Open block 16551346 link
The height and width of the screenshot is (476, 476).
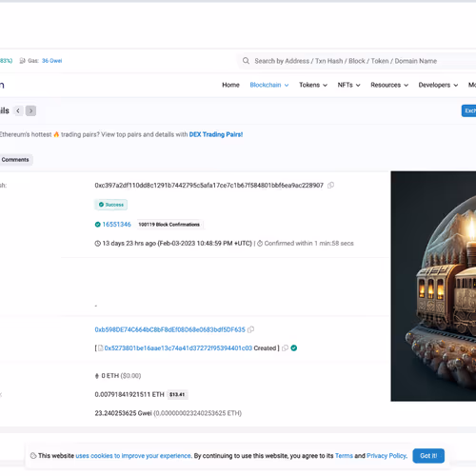(x=116, y=225)
